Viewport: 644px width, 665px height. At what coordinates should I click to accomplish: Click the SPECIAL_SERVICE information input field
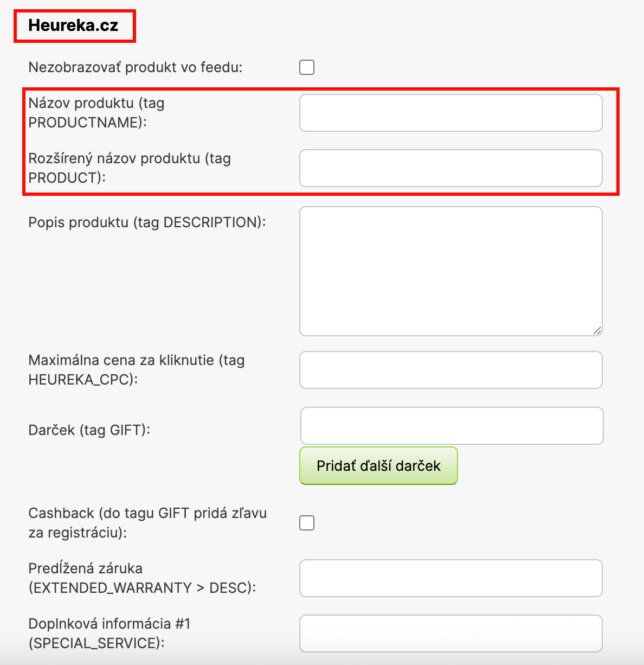(x=450, y=634)
